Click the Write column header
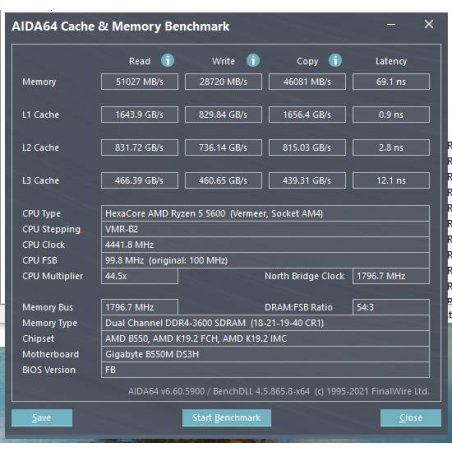 [x=223, y=61]
